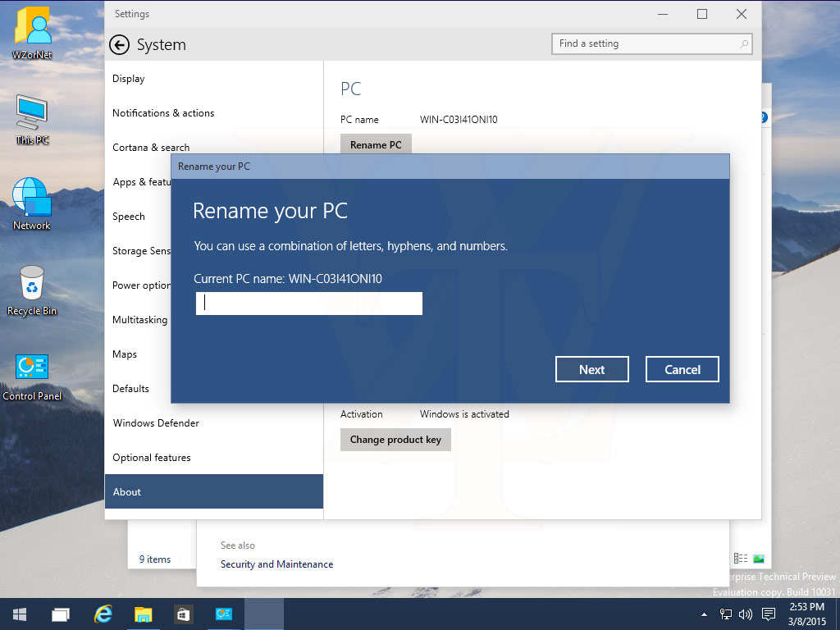Switch to Control Panel taskbar button
The image size is (840, 630).
(223, 614)
